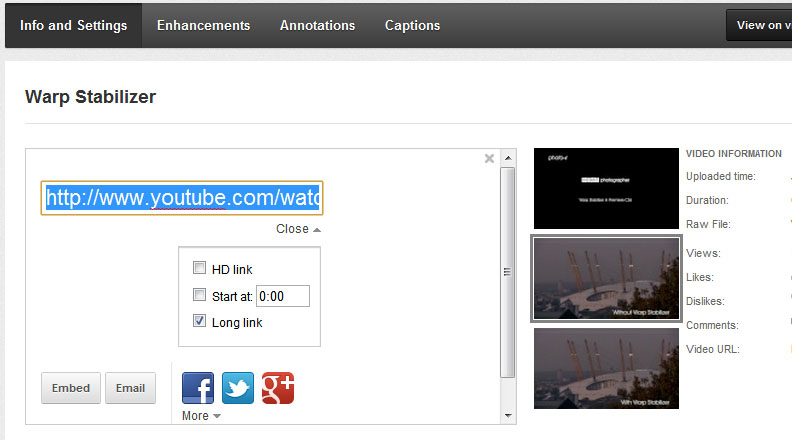The image size is (792, 440).
Task: Click the Email button
Action: coord(130,388)
